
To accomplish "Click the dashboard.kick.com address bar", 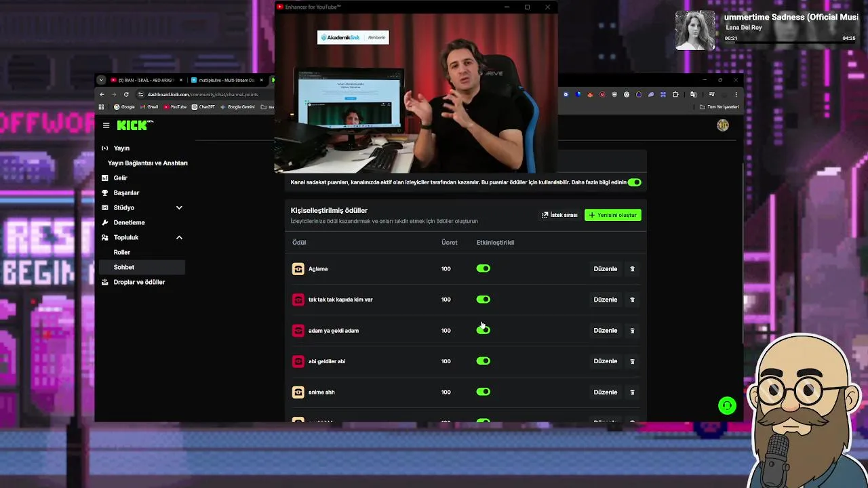I will point(203,94).
